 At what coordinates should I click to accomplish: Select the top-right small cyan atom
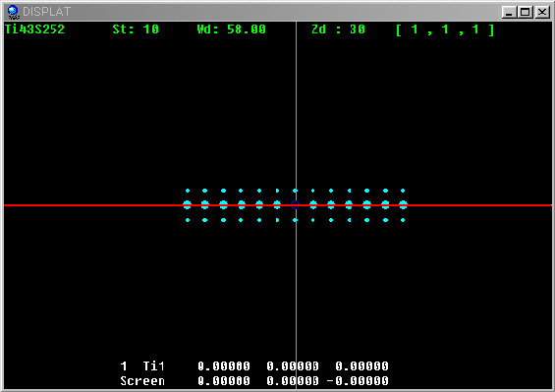click(x=403, y=191)
